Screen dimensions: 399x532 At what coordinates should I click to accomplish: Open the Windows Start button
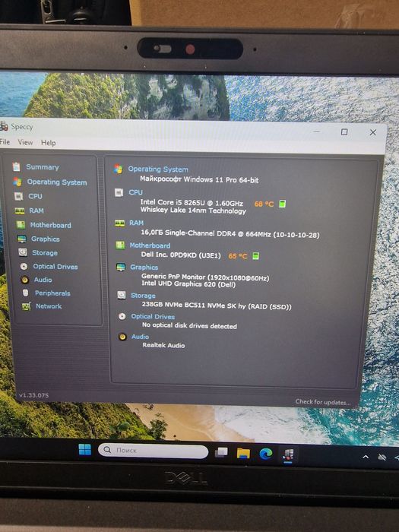click(x=85, y=450)
